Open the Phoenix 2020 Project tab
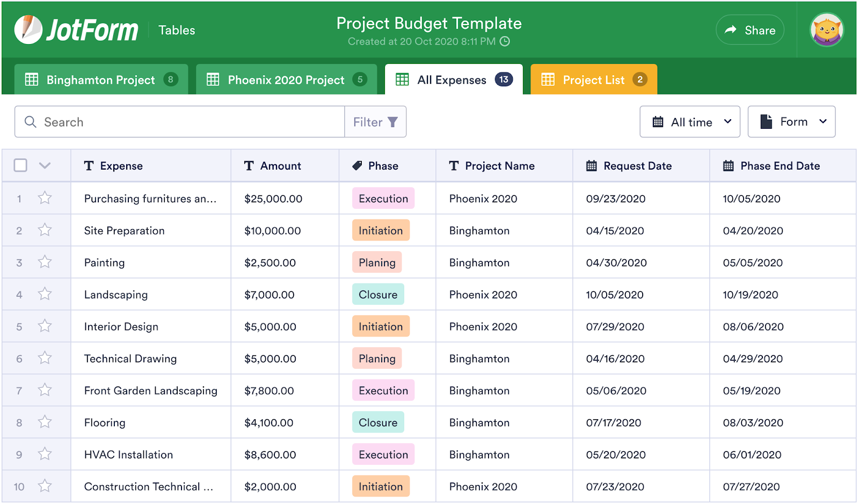This screenshot has width=859, height=504. coord(286,80)
